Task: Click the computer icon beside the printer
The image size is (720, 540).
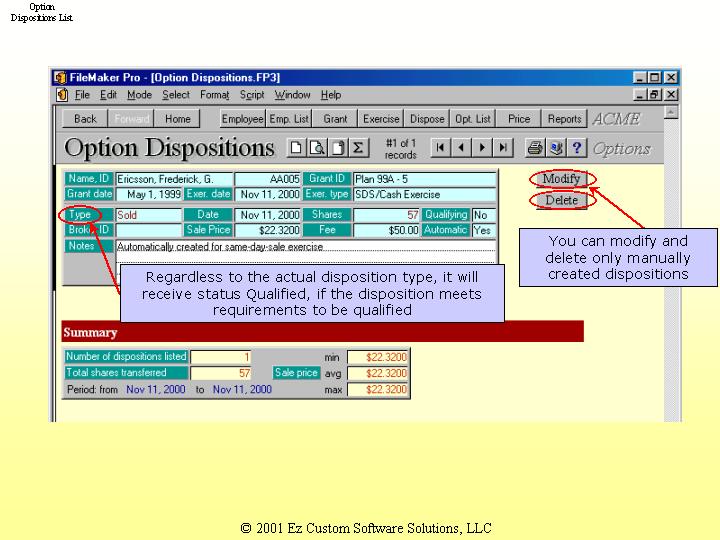Action: pyautogui.click(x=556, y=148)
